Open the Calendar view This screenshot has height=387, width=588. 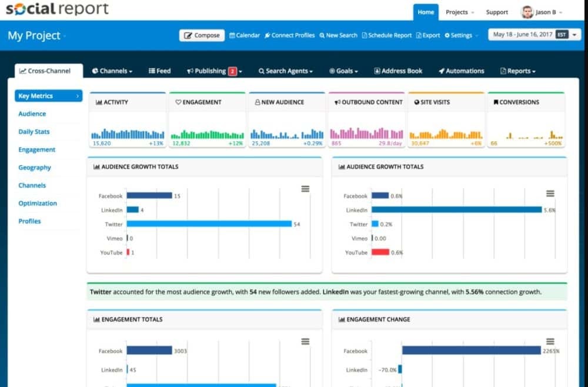coord(245,35)
